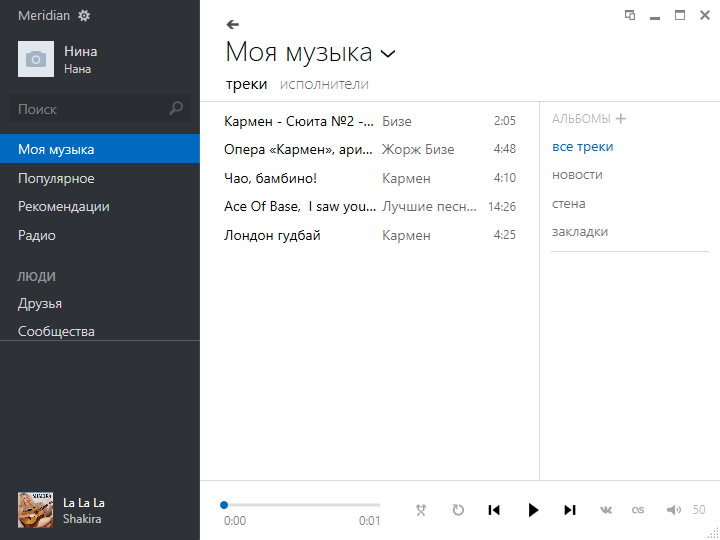This screenshot has width=720, height=540.
Task: Add a new album with plus icon
Action: point(621,119)
